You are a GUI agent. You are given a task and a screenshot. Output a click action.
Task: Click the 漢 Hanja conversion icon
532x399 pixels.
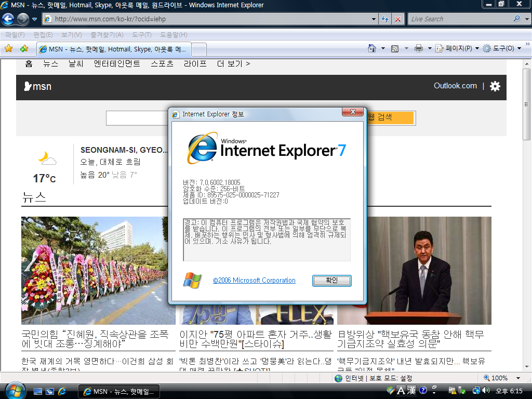pyautogui.click(x=411, y=391)
